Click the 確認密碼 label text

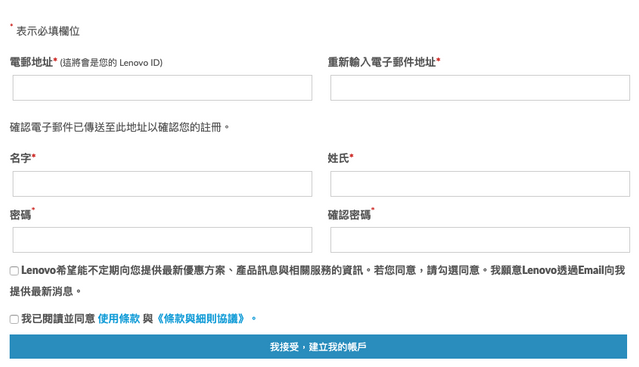click(x=349, y=215)
